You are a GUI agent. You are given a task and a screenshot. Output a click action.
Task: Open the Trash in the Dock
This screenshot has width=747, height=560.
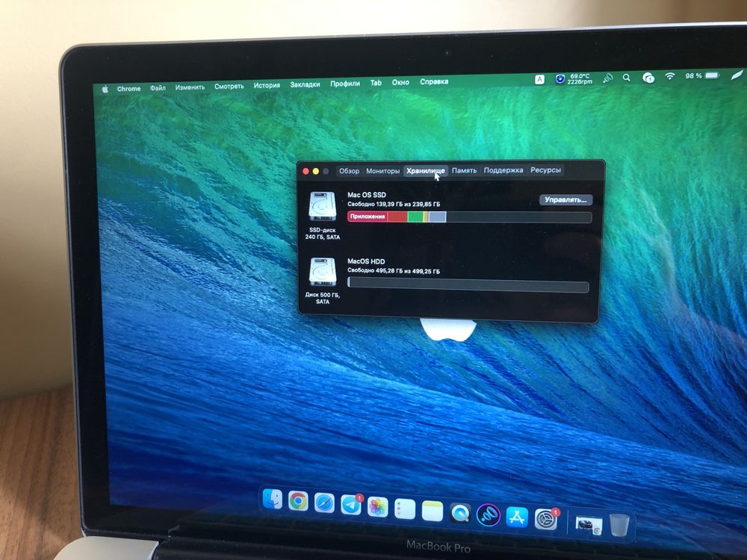coord(620,525)
